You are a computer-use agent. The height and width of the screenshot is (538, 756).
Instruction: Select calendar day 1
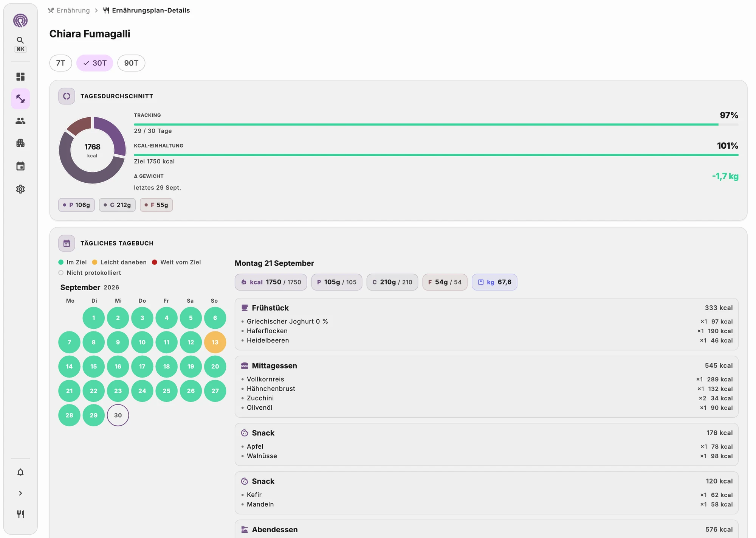[x=94, y=318]
